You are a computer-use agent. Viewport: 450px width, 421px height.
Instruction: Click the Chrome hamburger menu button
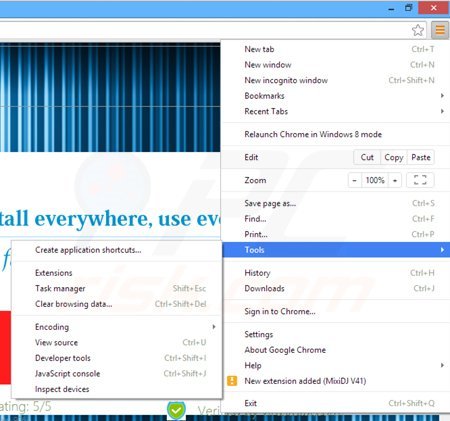pyautogui.click(x=440, y=30)
